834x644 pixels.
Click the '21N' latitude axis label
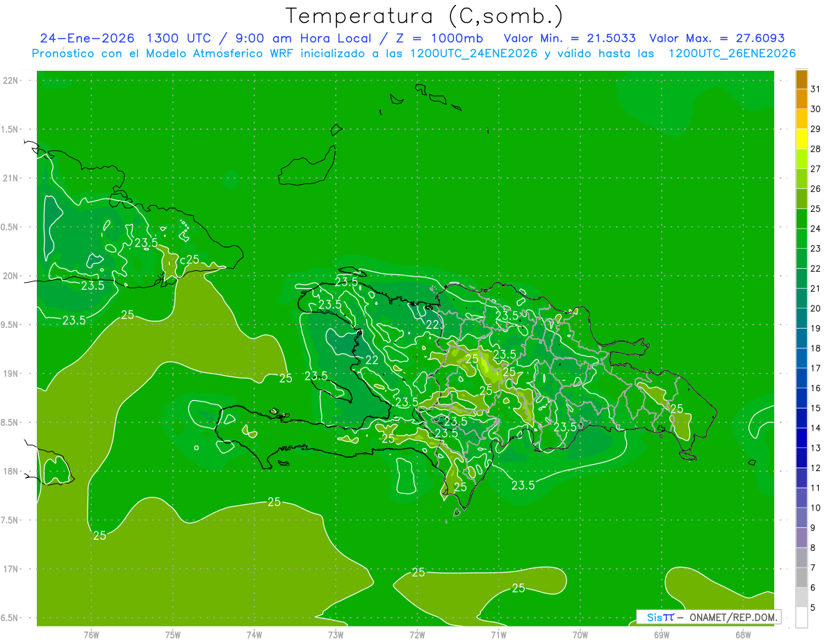click(x=10, y=179)
